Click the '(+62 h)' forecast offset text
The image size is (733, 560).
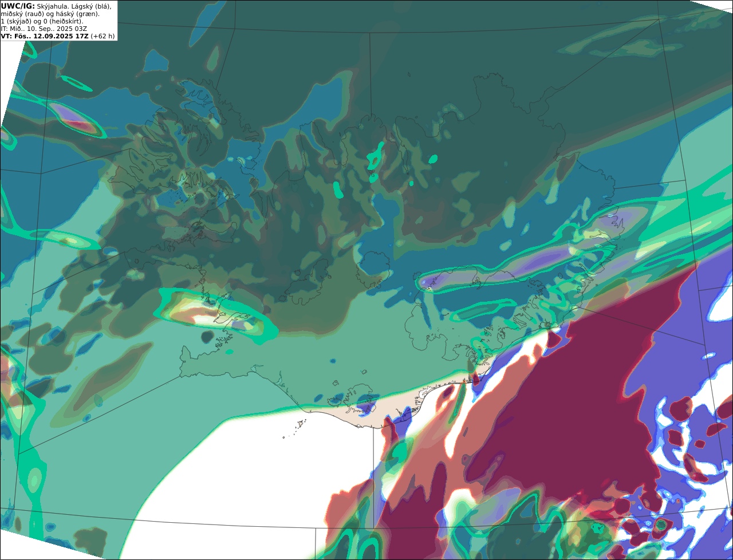(x=103, y=36)
